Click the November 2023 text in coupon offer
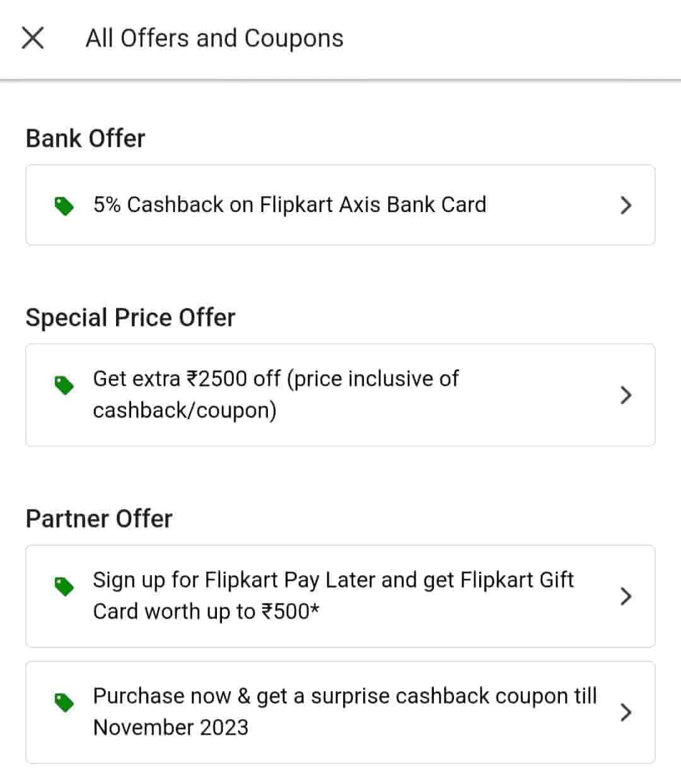Image resolution: width=681 pixels, height=784 pixels. (x=170, y=728)
